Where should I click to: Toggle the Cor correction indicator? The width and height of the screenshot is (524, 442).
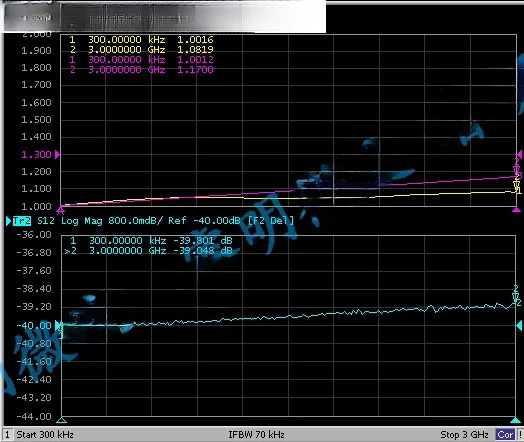(505, 435)
